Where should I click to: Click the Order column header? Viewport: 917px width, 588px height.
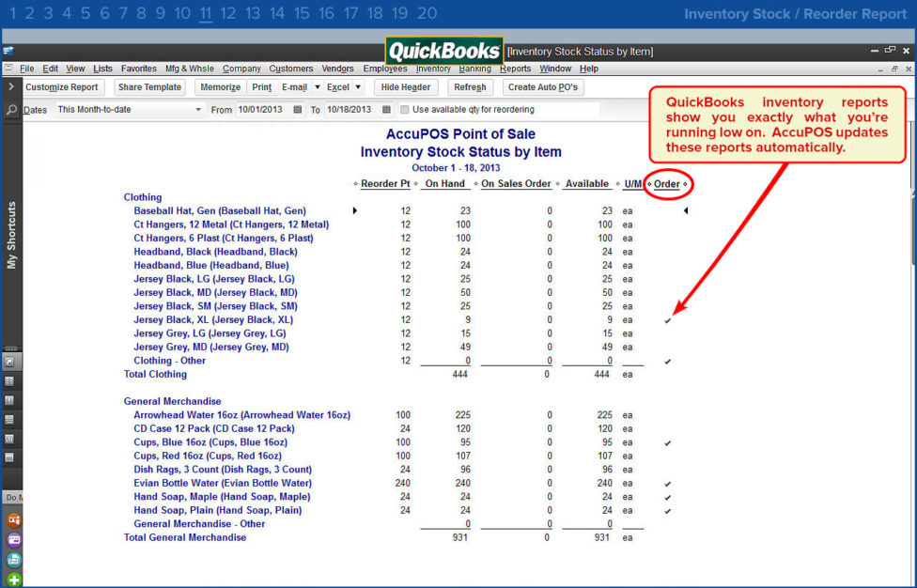tap(667, 184)
